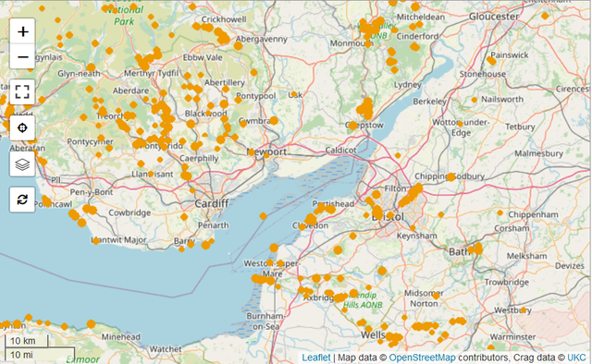
Task: Click the Caldicot town label
Action: 341,150
